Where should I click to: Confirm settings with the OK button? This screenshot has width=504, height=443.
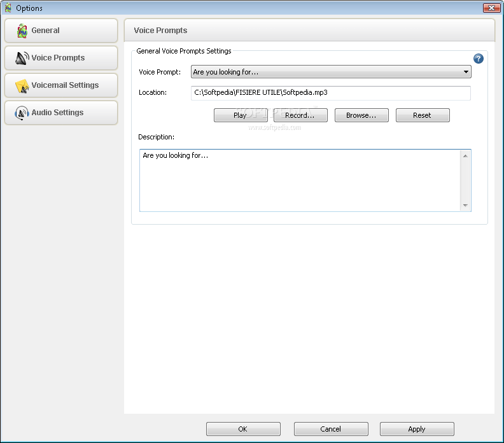243,429
